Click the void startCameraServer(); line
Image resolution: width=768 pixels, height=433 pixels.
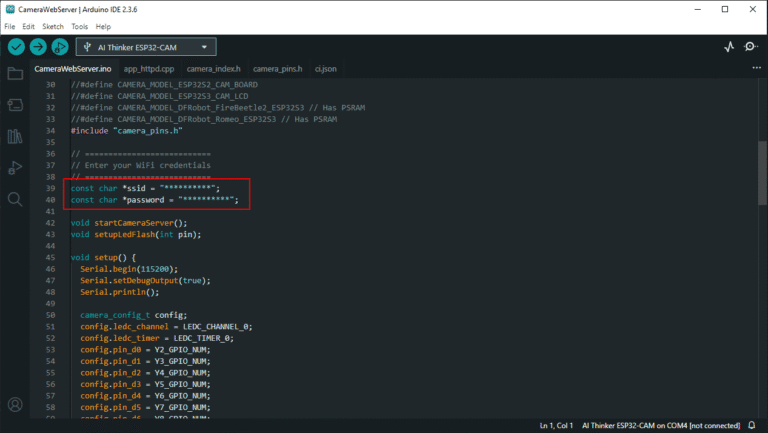pos(129,223)
